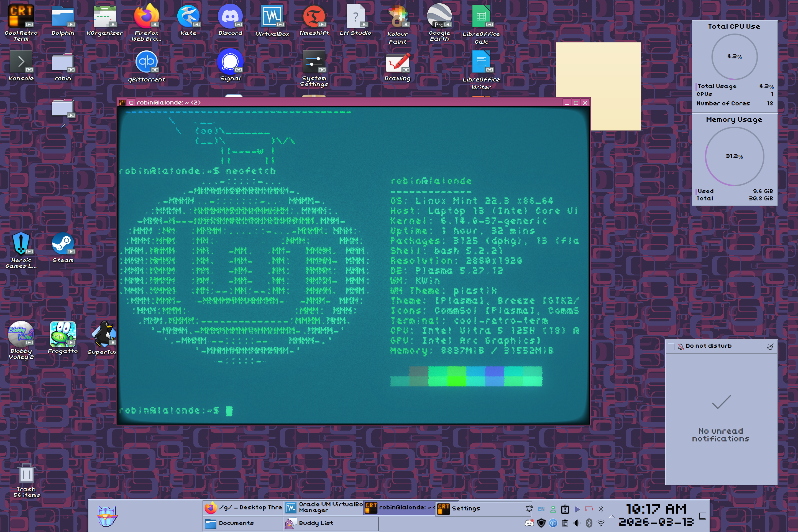The width and height of the screenshot is (798, 532).
Task: Click the Wi-Fi network tray icon
Action: [x=600, y=523]
